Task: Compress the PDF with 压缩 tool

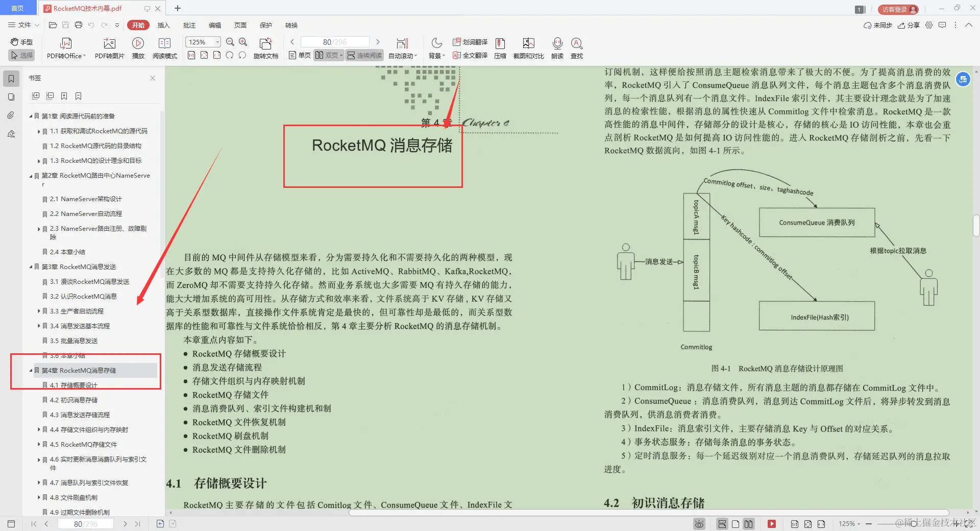Action: 500,49
